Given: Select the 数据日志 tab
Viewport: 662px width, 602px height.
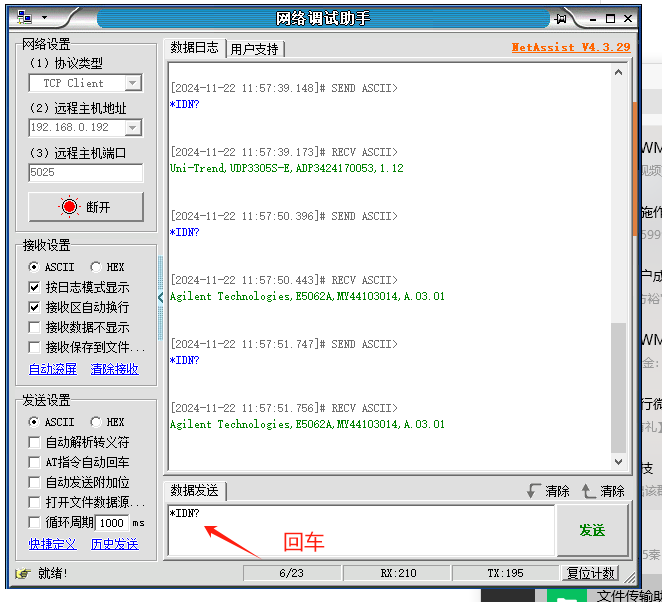Looking at the screenshot, I should pos(194,48).
